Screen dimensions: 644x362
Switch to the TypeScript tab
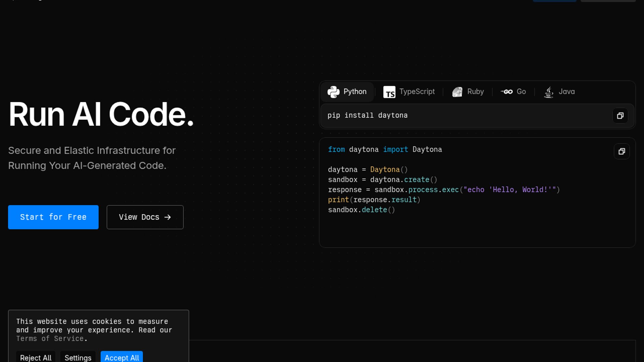tap(409, 92)
